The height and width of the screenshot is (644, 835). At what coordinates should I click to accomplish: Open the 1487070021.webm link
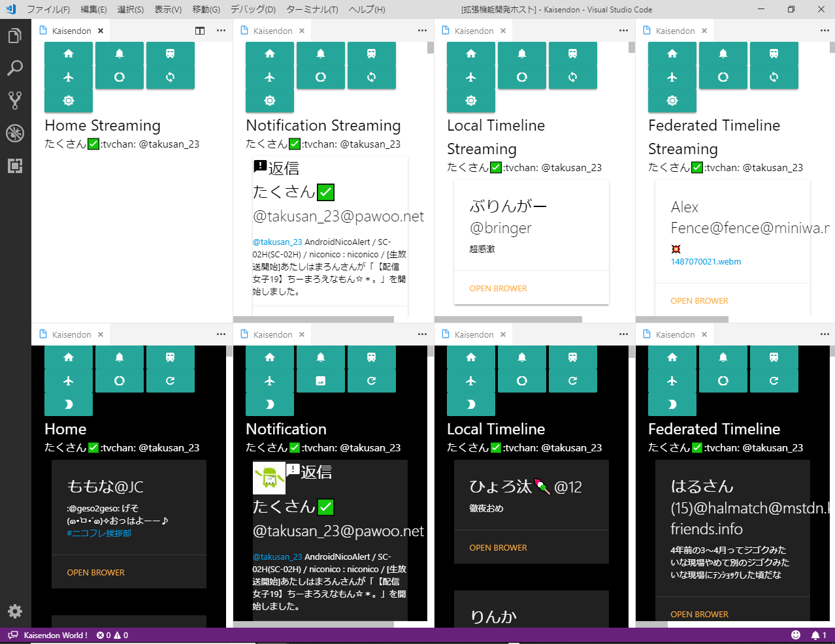click(706, 262)
